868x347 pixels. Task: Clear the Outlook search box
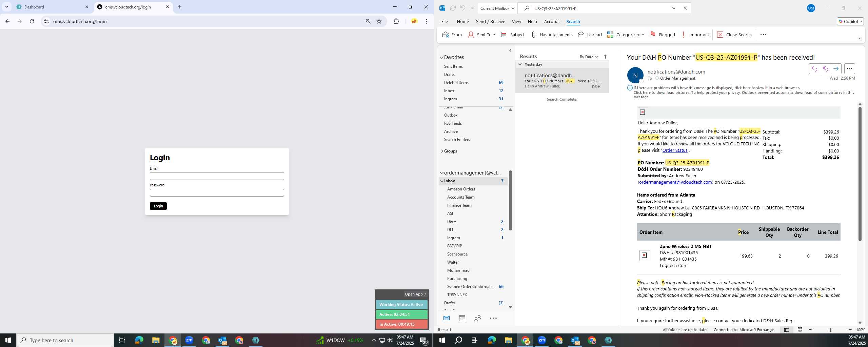[x=685, y=8]
